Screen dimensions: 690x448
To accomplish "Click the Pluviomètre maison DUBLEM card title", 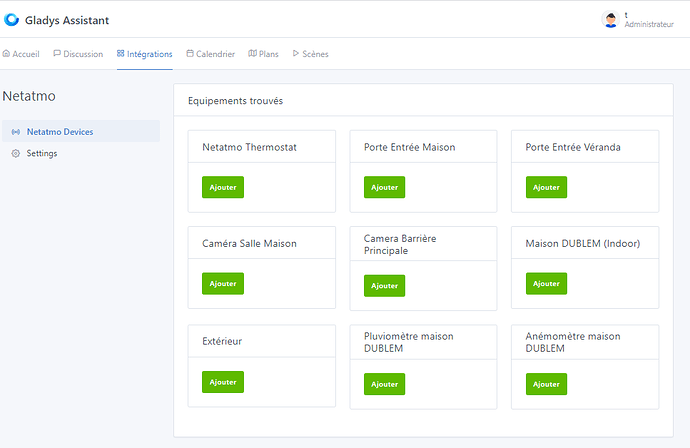I will click(408, 342).
